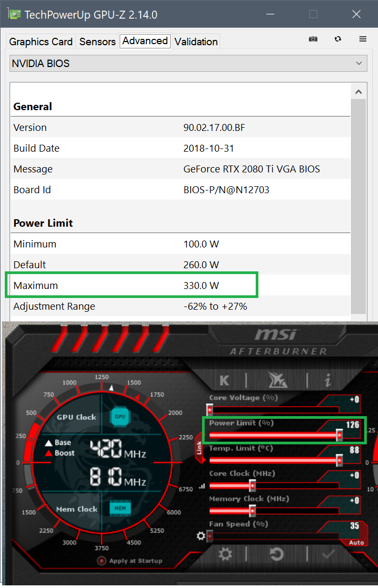Click the Afterburner OC Scanner jet icon

278,380
